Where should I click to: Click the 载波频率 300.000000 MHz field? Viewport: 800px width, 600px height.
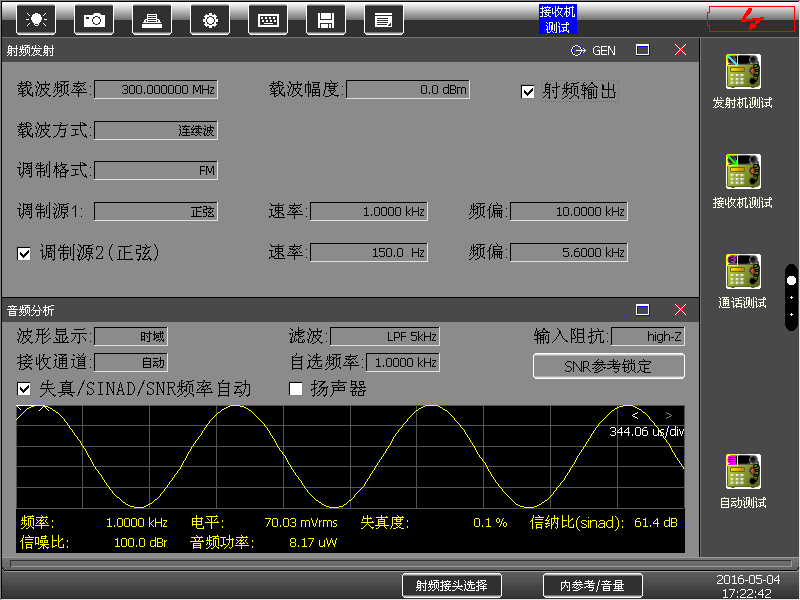tap(155, 90)
